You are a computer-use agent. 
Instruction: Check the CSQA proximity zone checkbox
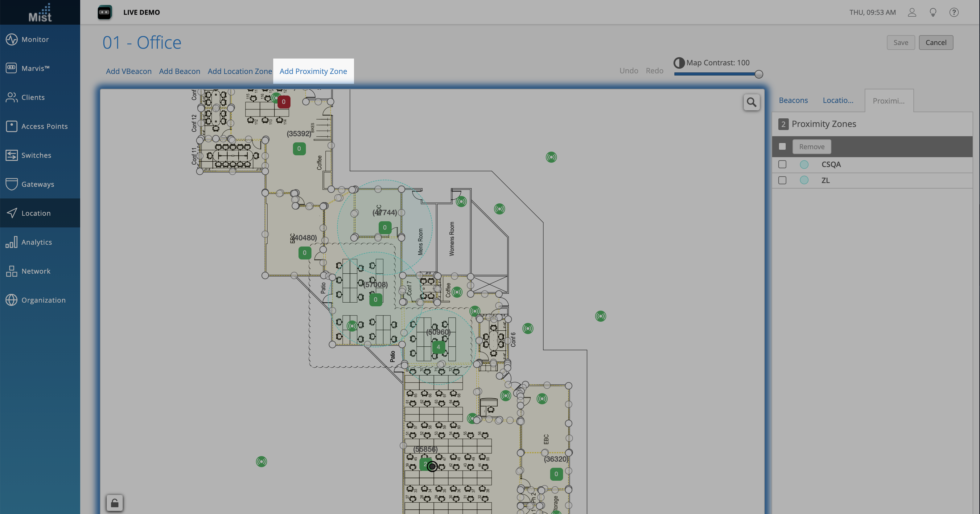(x=782, y=164)
